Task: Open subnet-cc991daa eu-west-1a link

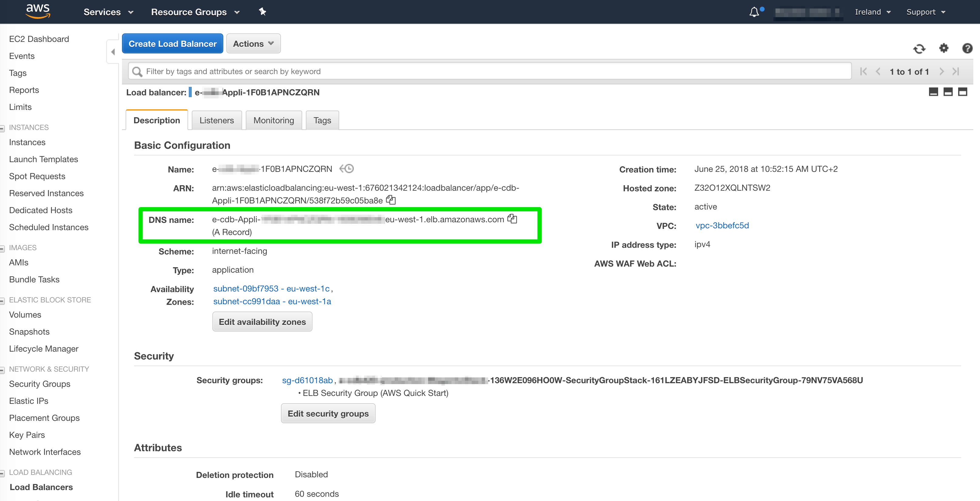Action: pyautogui.click(x=272, y=302)
